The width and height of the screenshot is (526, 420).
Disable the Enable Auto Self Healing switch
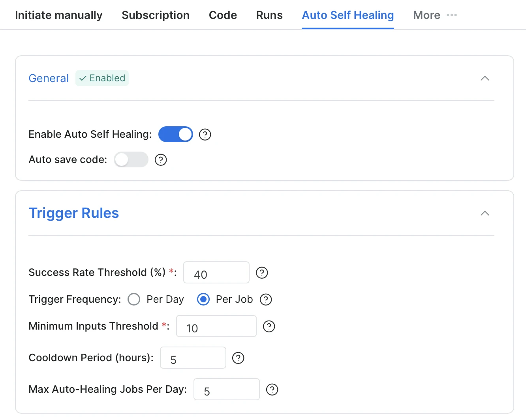[176, 134]
